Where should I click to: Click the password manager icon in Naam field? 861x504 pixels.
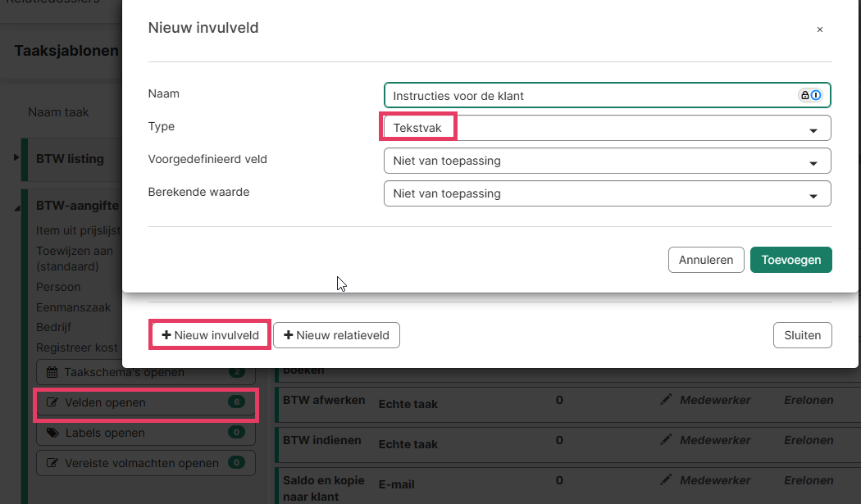click(810, 96)
